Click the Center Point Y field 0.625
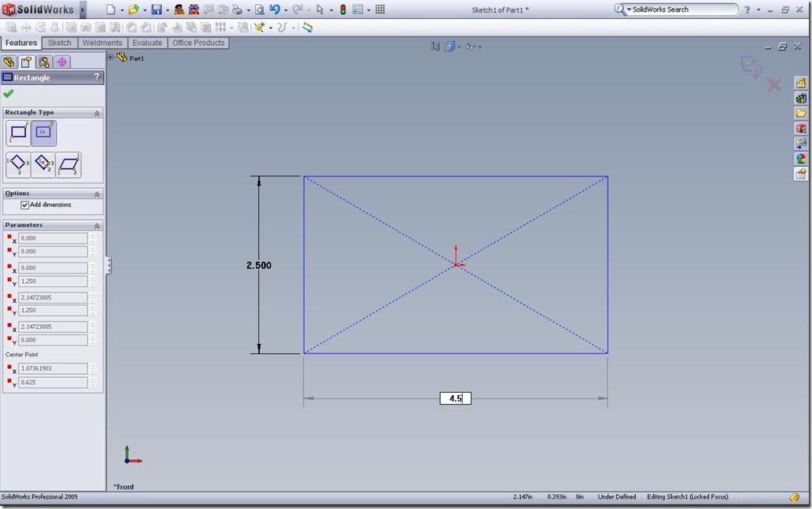This screenshot has height=509, width=812. pyautogui.click(x=53, y=382)
